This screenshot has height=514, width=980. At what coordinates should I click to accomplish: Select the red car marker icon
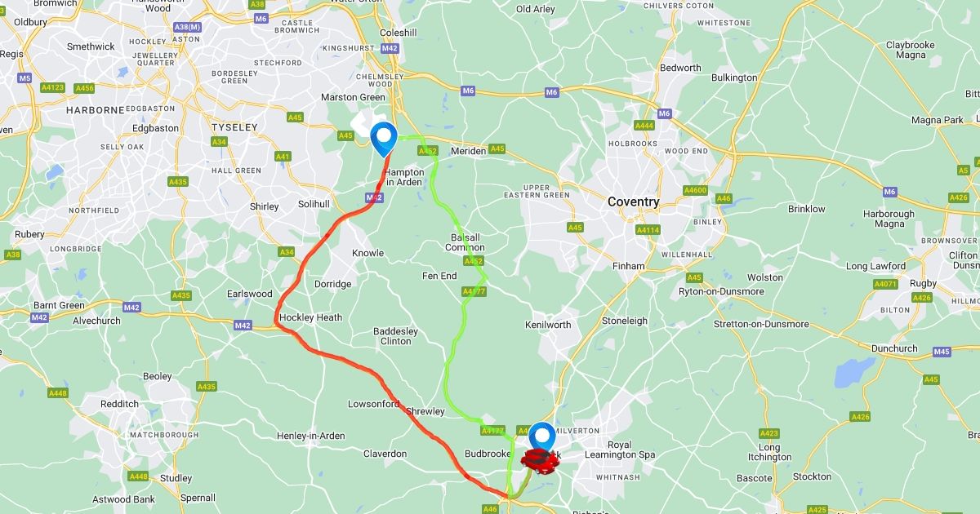tap(541, 462)
